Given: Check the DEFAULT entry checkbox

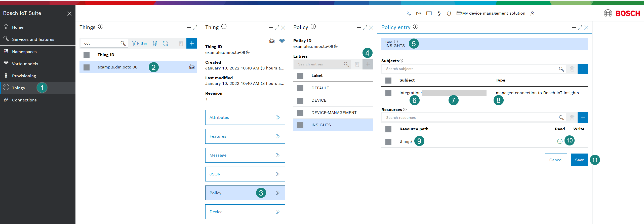Looking at the screenshot, I should (x=300, y=88).
